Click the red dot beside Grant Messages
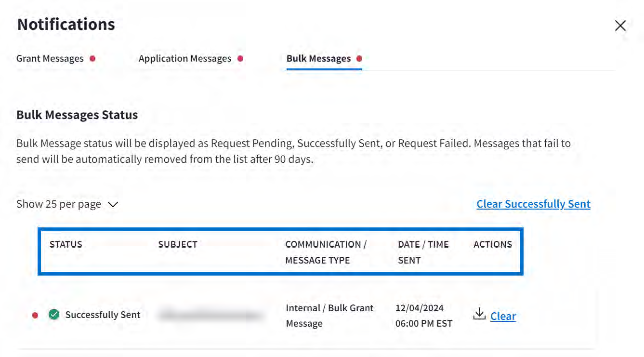Viewport: 644px width, 357px height. pyautogui.click(x=92, y=59)
